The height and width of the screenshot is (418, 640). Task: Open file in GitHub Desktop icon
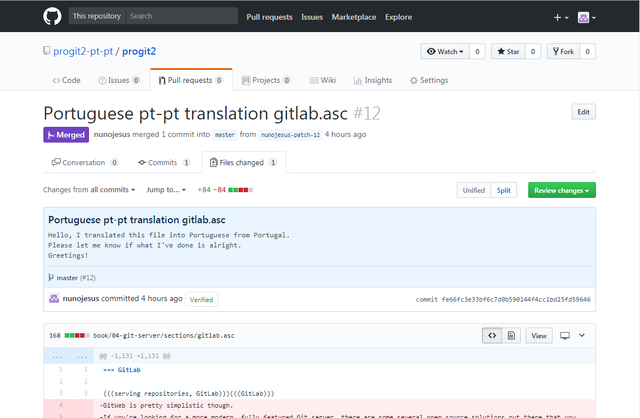coord(565,336)
